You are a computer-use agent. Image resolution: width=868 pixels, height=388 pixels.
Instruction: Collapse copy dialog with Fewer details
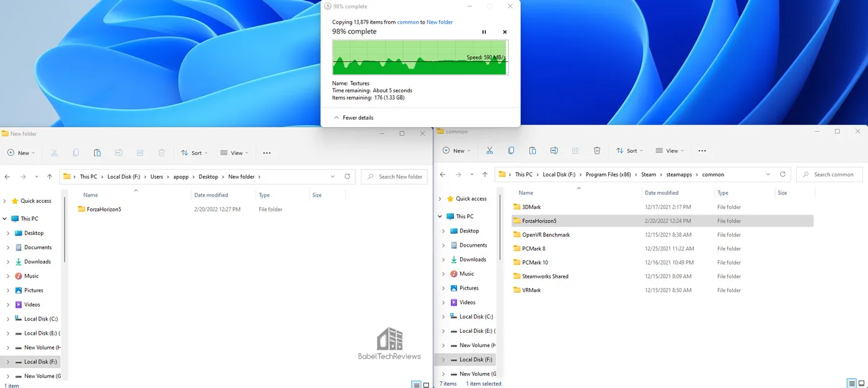[353, 117]
